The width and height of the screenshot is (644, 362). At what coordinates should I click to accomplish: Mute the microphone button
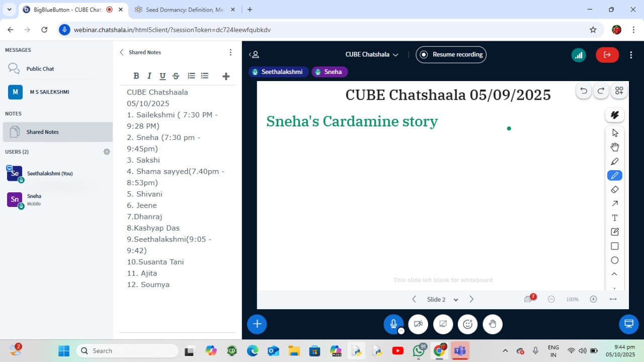click(393, 324)
